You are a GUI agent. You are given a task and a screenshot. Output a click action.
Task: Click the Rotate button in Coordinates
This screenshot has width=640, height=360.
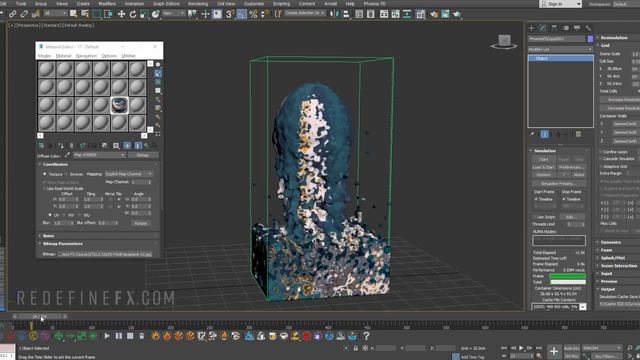140,223
